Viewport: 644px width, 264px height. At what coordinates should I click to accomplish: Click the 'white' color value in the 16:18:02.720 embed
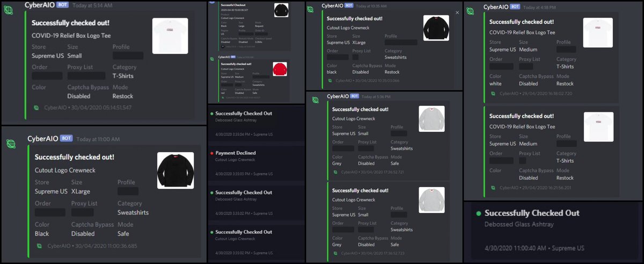click(496, 84)
